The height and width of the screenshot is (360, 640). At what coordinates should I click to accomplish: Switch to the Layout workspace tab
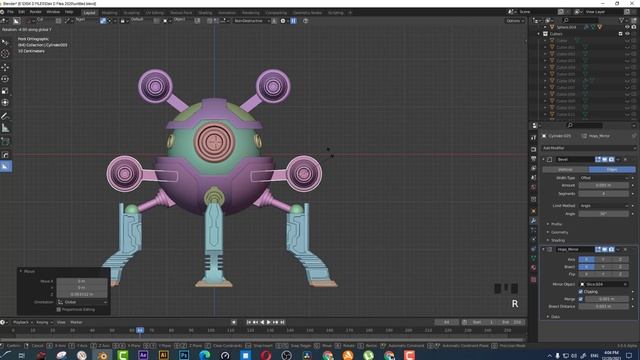(89, 13)
